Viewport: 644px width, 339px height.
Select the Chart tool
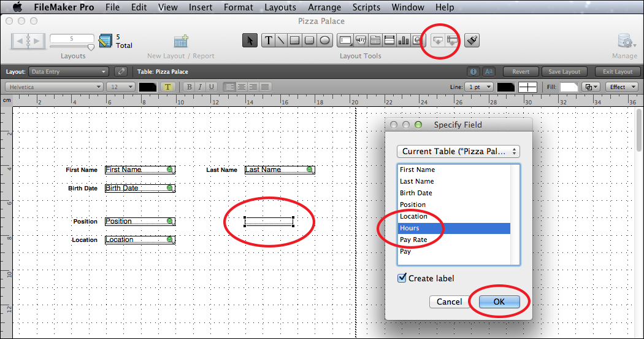click(404, 41)
